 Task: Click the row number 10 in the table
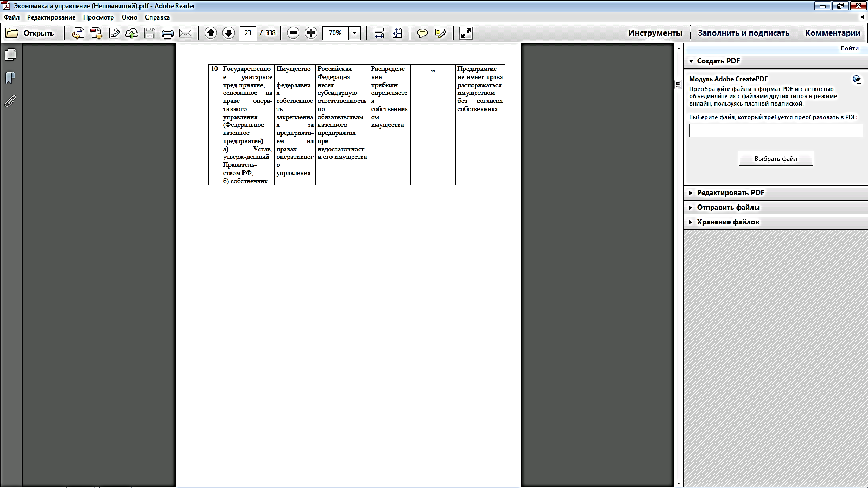214,69
